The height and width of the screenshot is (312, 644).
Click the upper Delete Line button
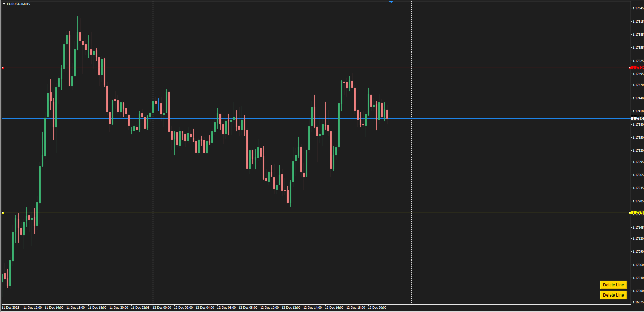[x=613, y=285]
